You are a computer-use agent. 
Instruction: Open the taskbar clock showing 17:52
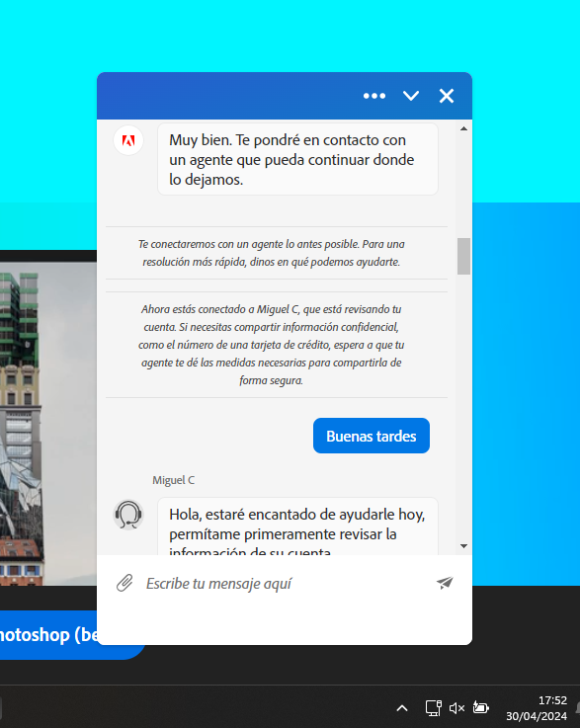(x=537, y=708)
